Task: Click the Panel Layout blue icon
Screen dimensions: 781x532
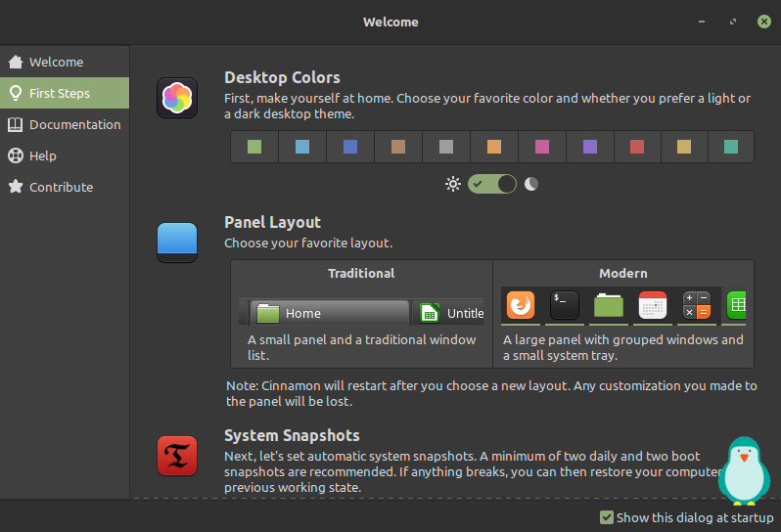Action: (x=177, y=243)
